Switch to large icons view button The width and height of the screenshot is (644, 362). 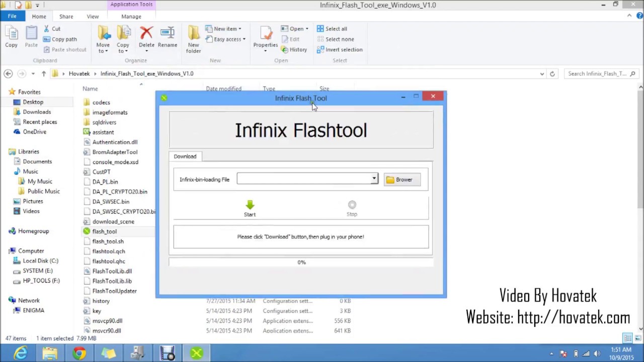click(637, 338)
